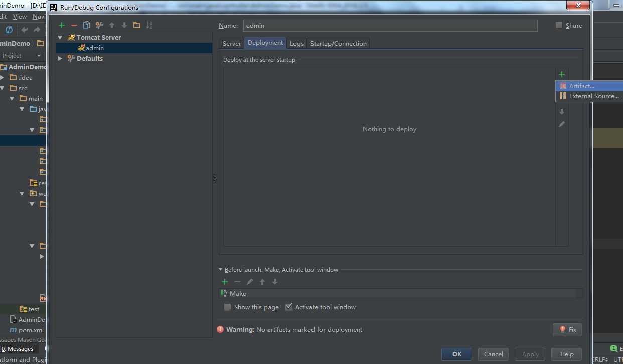
Task: Click the Redo arrow in main toolbar
Action: (37, 30)
